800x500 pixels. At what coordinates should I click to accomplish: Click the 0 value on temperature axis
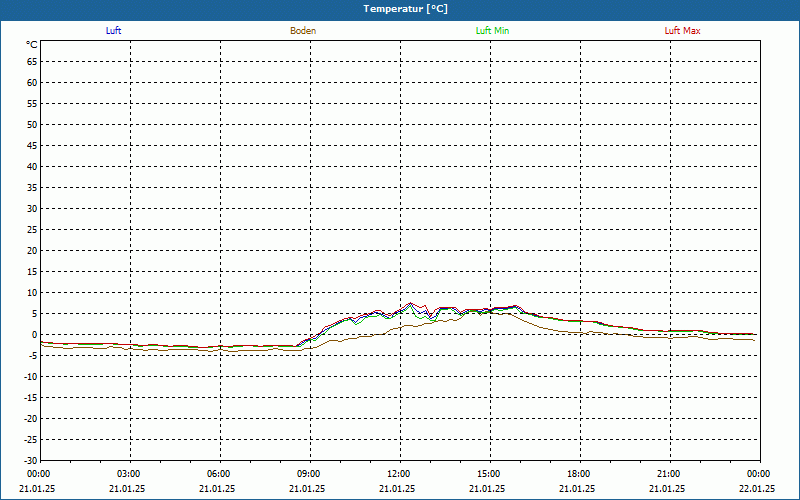(x=35, y=335)
